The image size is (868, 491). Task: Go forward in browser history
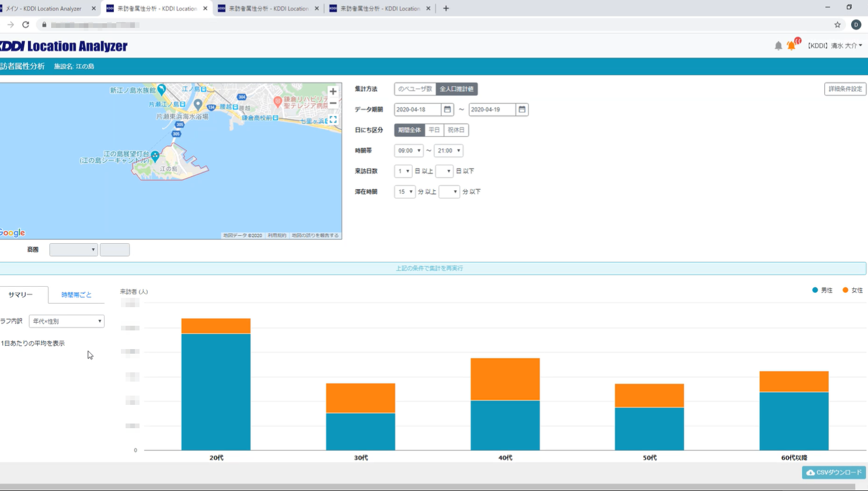pyautogui.click(x=10, y=24)
